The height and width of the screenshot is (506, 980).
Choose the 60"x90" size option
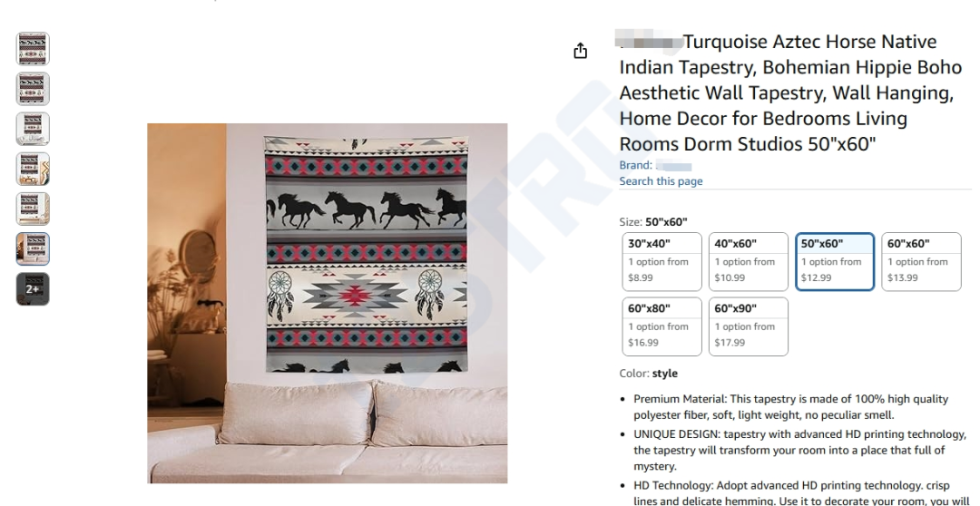pos(748,326)
